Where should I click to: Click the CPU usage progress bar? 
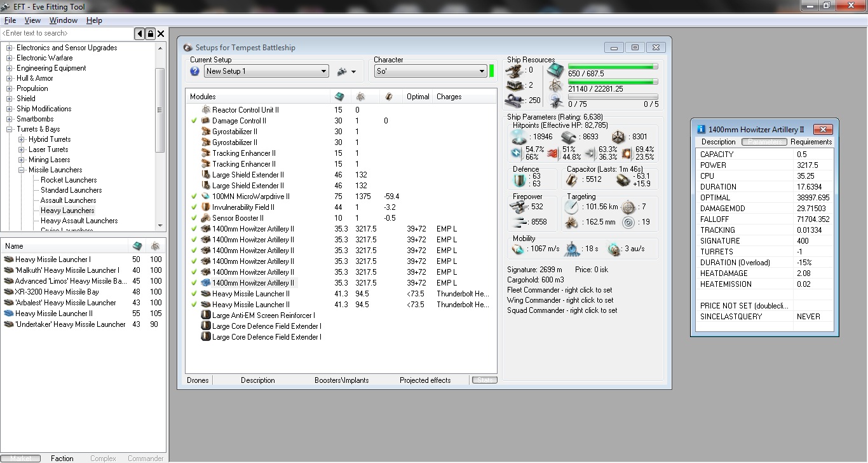613,66
